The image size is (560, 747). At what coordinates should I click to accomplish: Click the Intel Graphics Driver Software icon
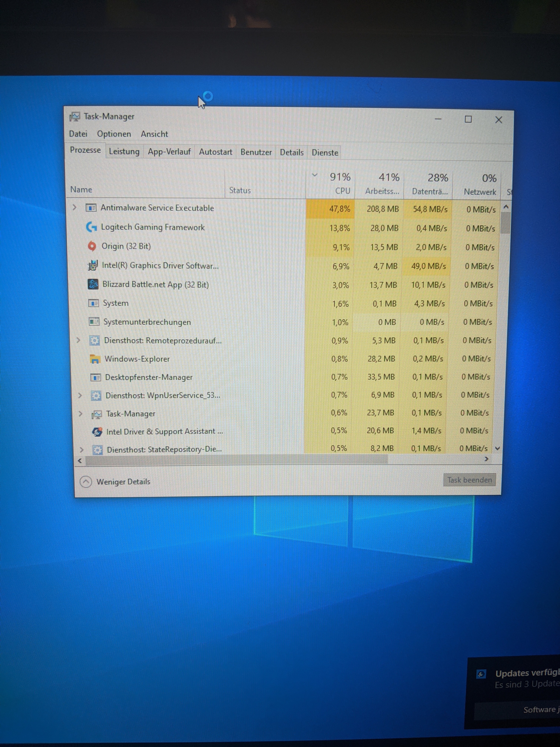(x=92, y=265)
